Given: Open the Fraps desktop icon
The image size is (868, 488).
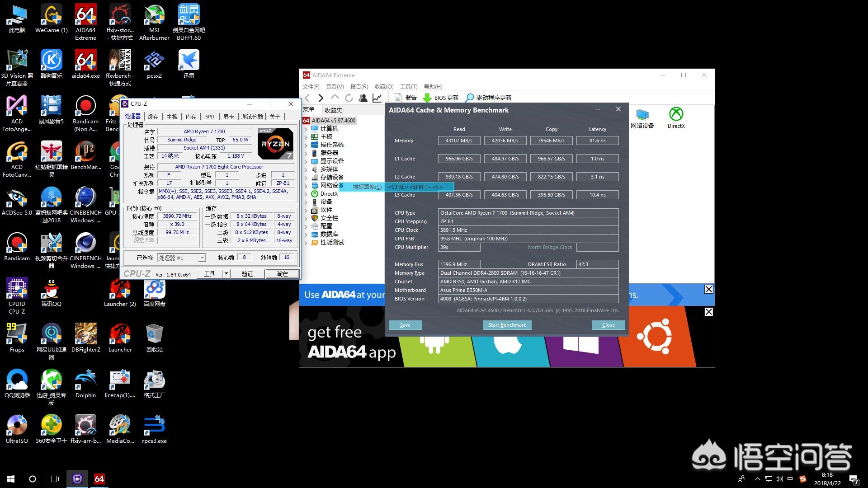Looking at the screenshot, I should [17, 338].
